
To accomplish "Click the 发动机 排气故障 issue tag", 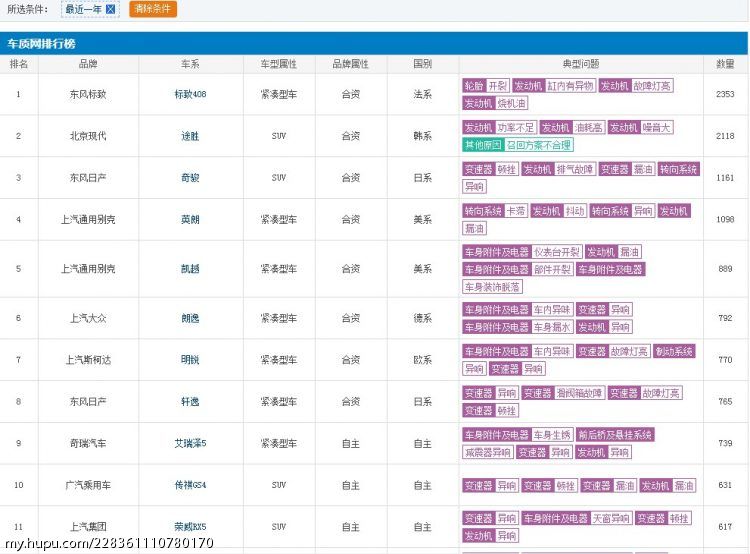I will [558, 169].
